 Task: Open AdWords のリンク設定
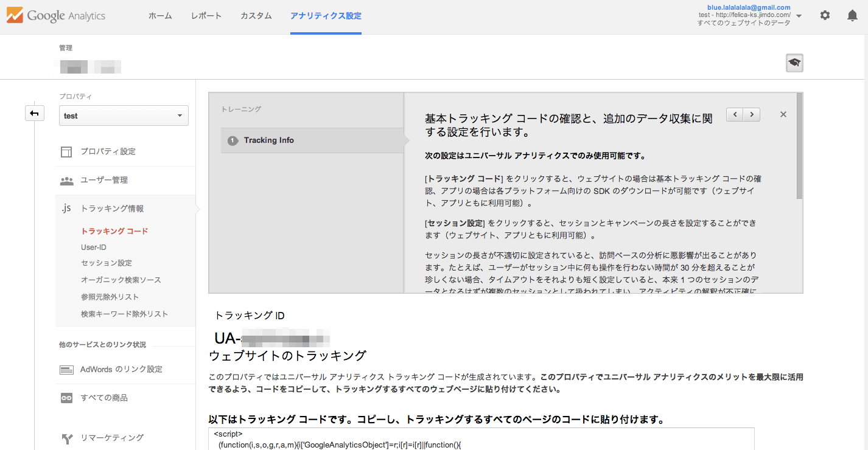(121, 370)
